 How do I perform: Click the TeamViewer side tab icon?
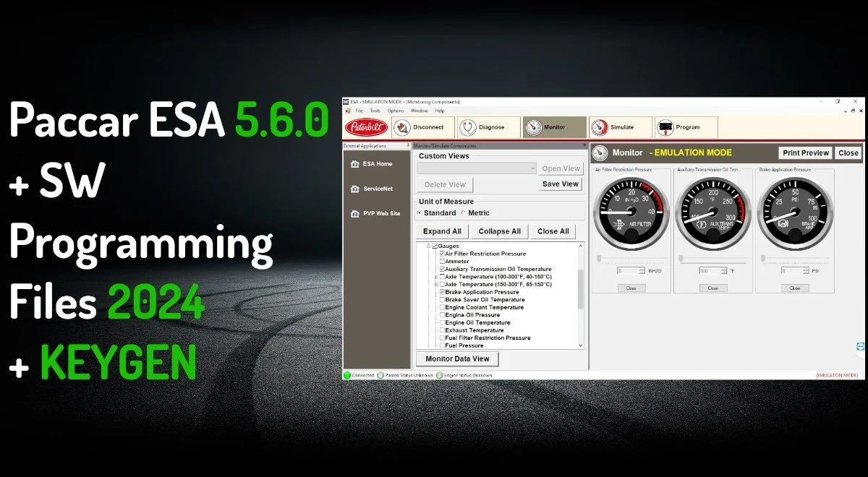click(x=859, y=347)
